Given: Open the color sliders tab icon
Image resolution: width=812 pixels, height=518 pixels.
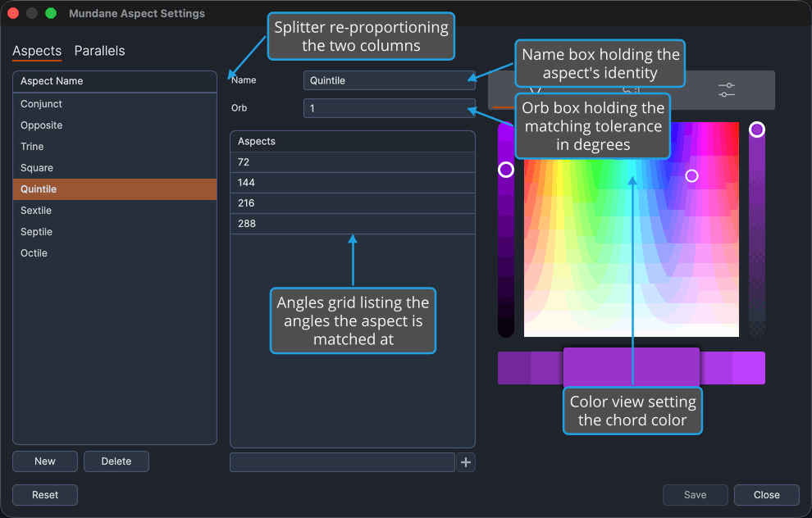Looking at the screenshot, I should tap(727, 90).
